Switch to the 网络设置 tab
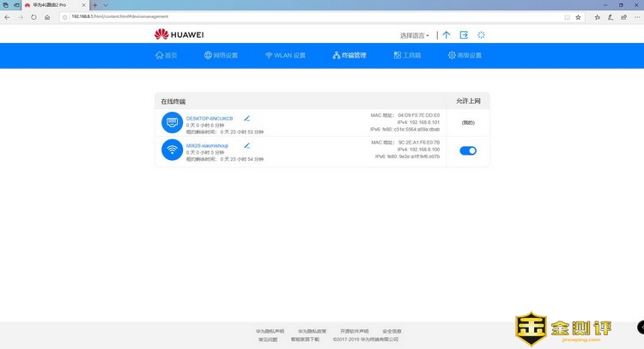644x349 pixels. pyautogui.click(x=221, y=56)
